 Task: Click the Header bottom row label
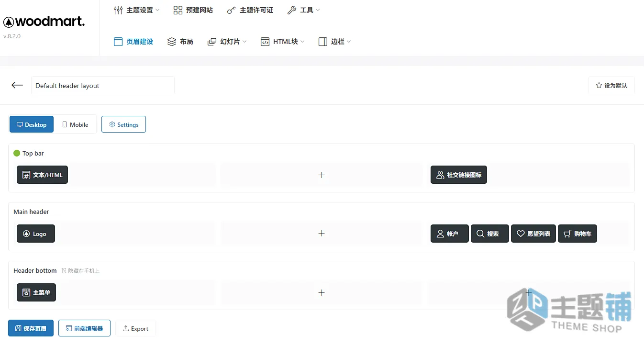click(x=35, y=270)
